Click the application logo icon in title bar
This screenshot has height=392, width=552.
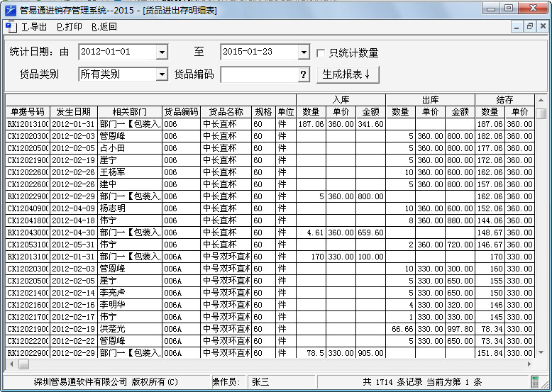(x=9, y=9)
